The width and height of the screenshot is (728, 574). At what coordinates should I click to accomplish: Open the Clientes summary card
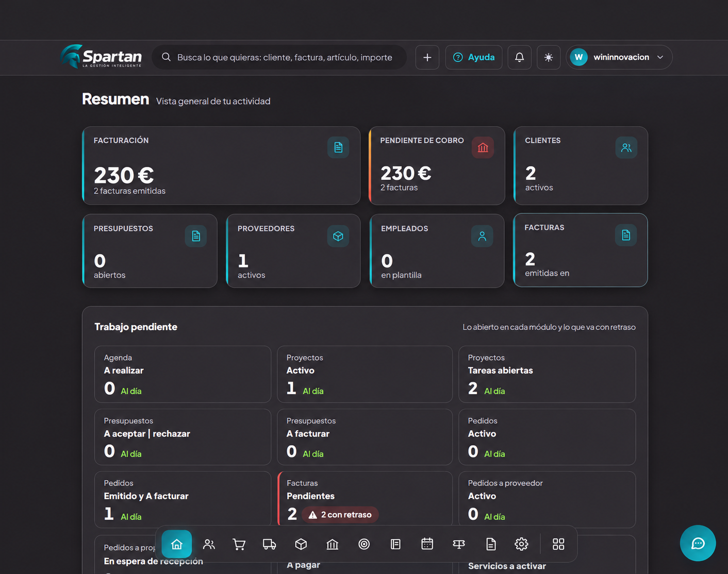pyautogui.click(x=581, y=165)
